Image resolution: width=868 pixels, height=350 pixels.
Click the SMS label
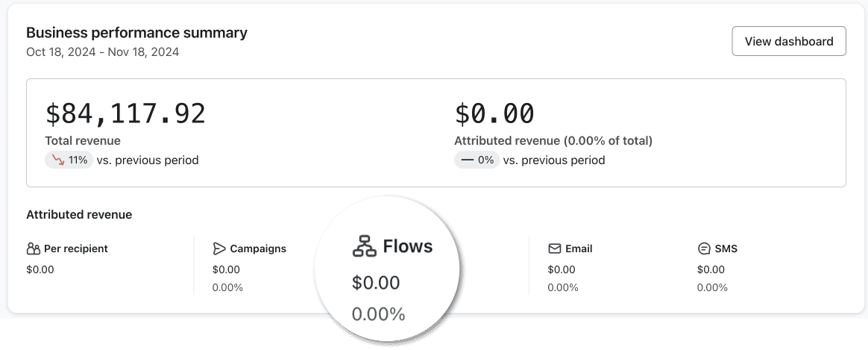[x=726, y=249]
